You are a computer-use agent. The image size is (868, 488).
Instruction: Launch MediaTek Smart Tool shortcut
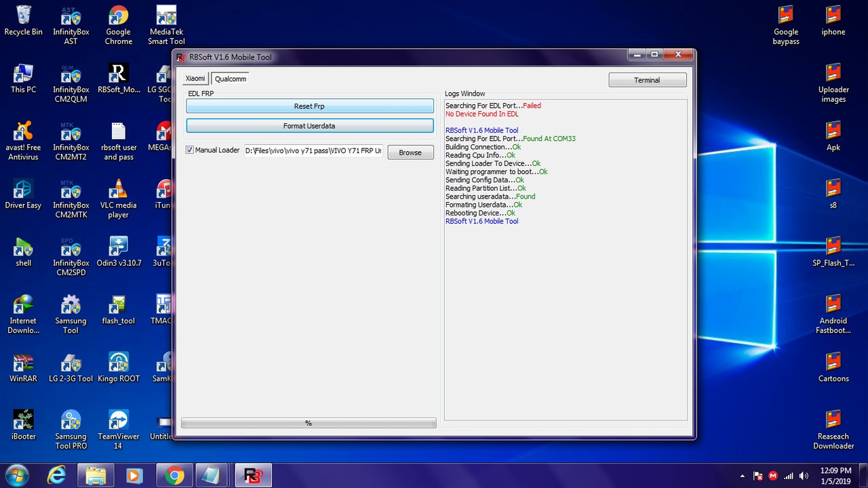[166, 26]
